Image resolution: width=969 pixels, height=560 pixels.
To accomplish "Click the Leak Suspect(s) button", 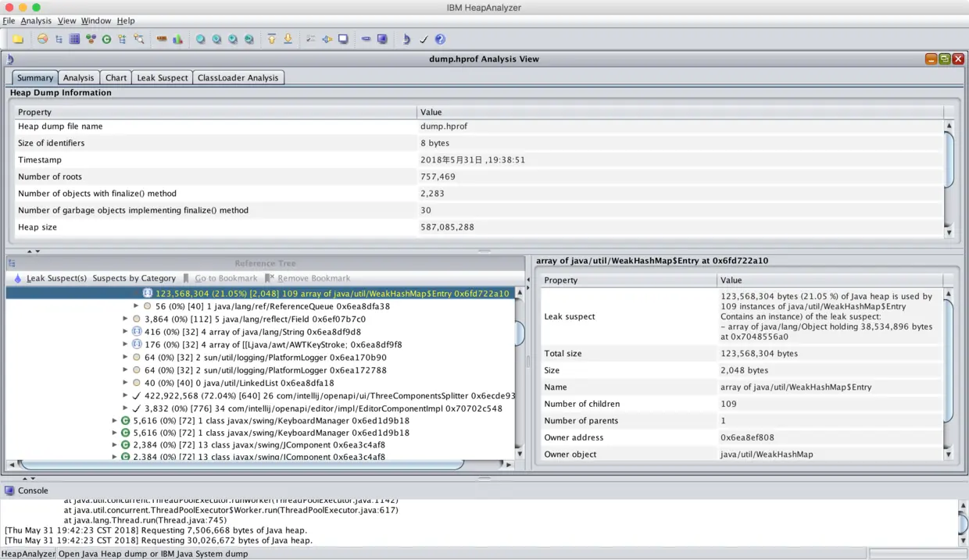I will tap(50, 278).
